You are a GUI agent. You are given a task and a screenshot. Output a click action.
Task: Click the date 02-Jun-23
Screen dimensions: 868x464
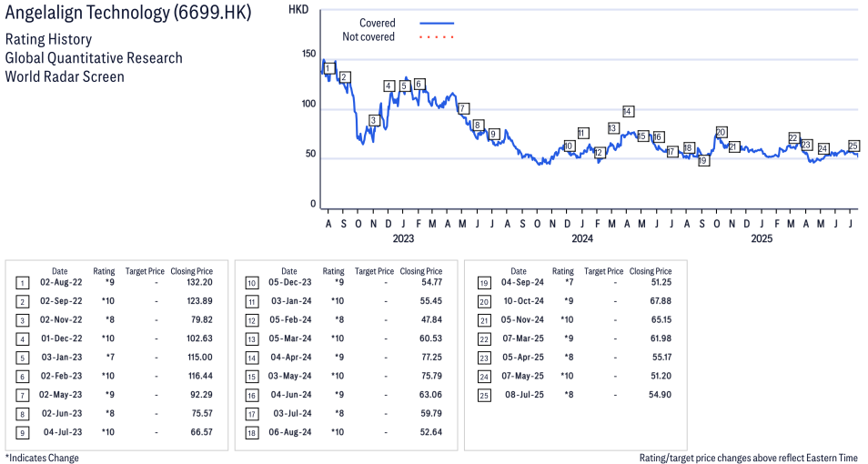point(61,414)
